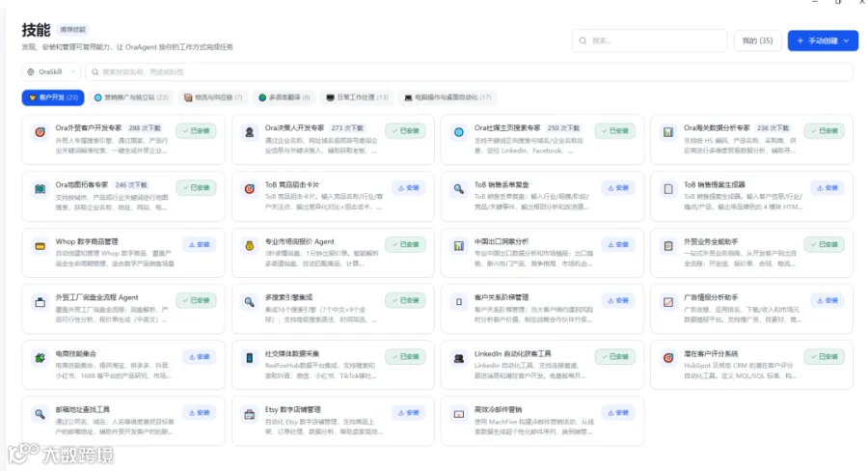Click the Whop 数字商品管理 card icon

(40, 246)
